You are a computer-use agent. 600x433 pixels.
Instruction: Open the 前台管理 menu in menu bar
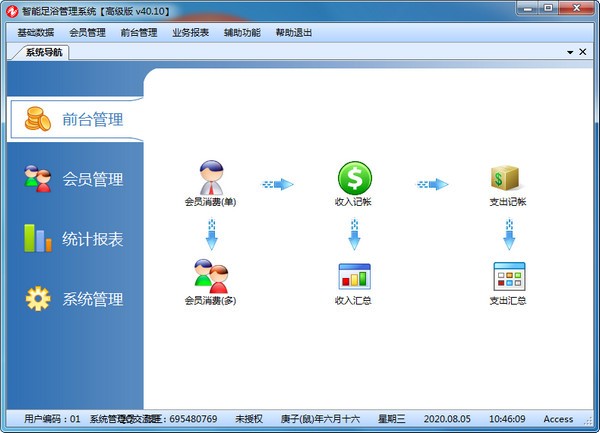pyautogui.click(x=139, y=32)
